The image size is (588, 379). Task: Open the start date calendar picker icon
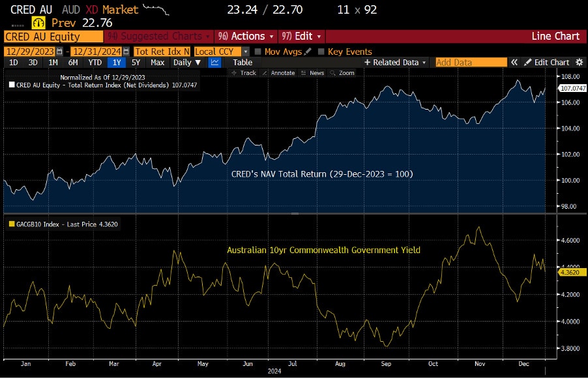(x=59, y=52)
